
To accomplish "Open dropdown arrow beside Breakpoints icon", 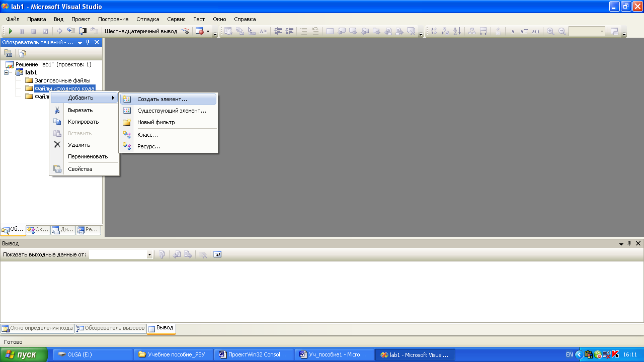I will point(208,31).
